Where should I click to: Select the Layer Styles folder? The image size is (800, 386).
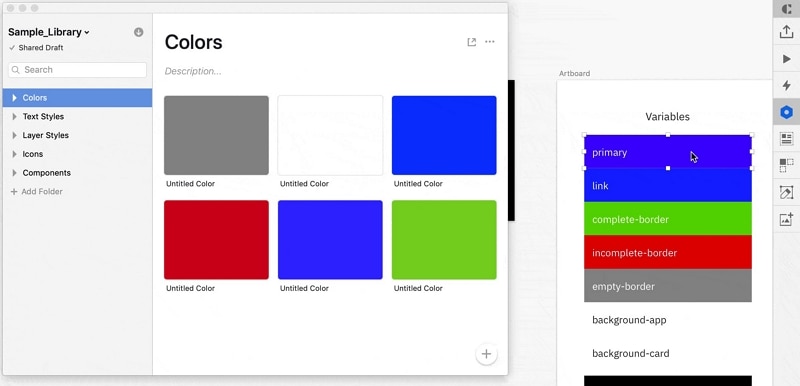click(77, 135)
